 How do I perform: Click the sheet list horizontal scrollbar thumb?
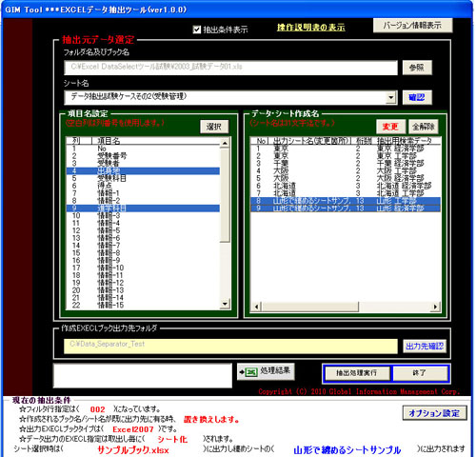[310, 307]
